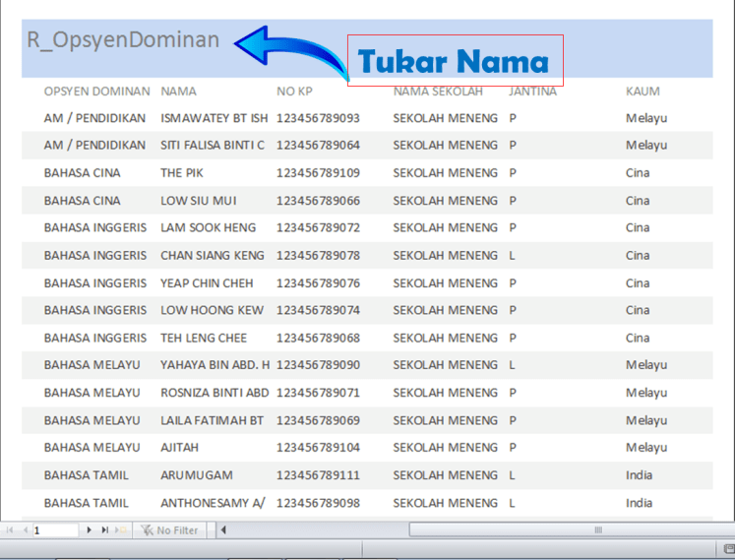Click the current page number field
The width and height of the screenshot is (735, 560).
pos(55,530)
